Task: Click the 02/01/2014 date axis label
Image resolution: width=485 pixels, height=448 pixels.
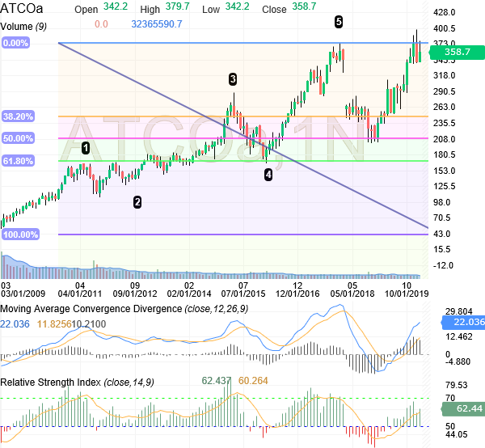Action: tap(189, 294)
